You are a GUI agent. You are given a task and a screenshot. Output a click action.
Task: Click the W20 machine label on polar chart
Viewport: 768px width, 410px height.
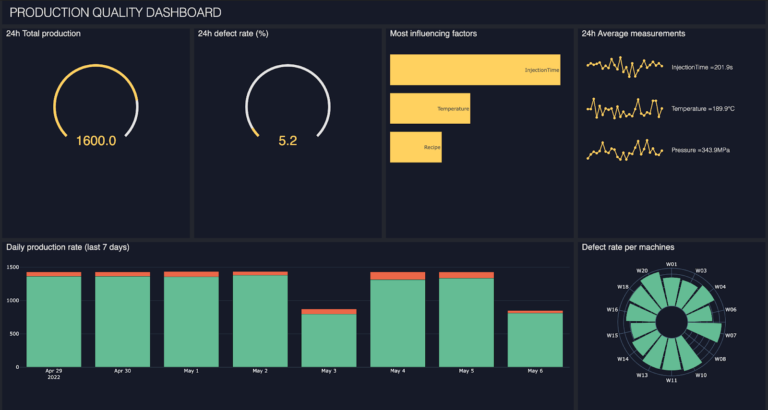tap(642, 270)
